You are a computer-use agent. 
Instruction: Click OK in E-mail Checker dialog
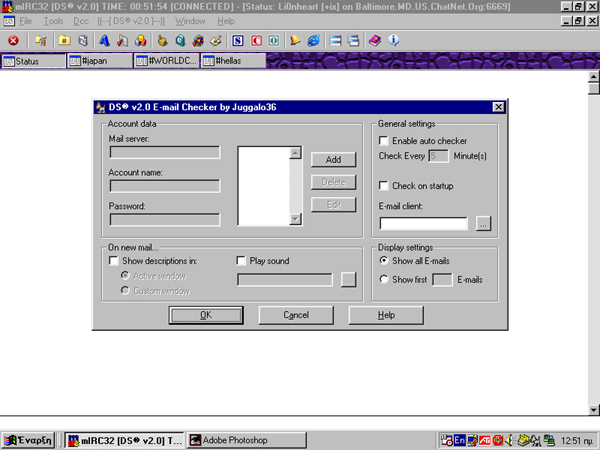point(206,315)
